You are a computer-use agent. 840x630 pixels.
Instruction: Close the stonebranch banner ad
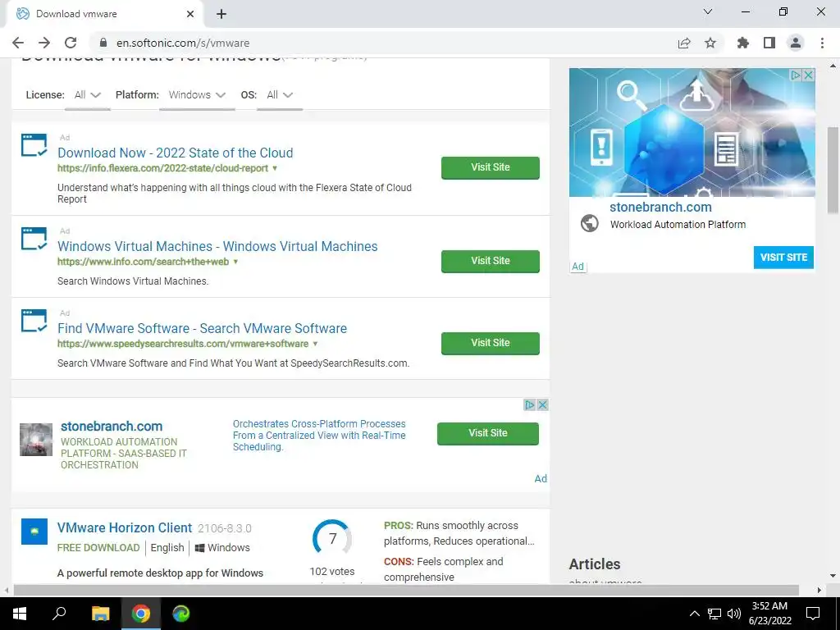tap(542, 405)
